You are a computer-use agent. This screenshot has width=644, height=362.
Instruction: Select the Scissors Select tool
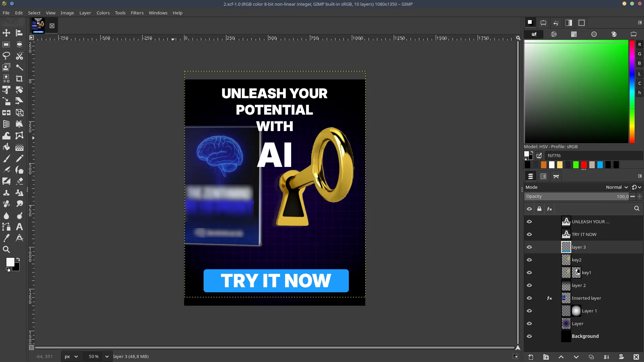click(19, 56)
